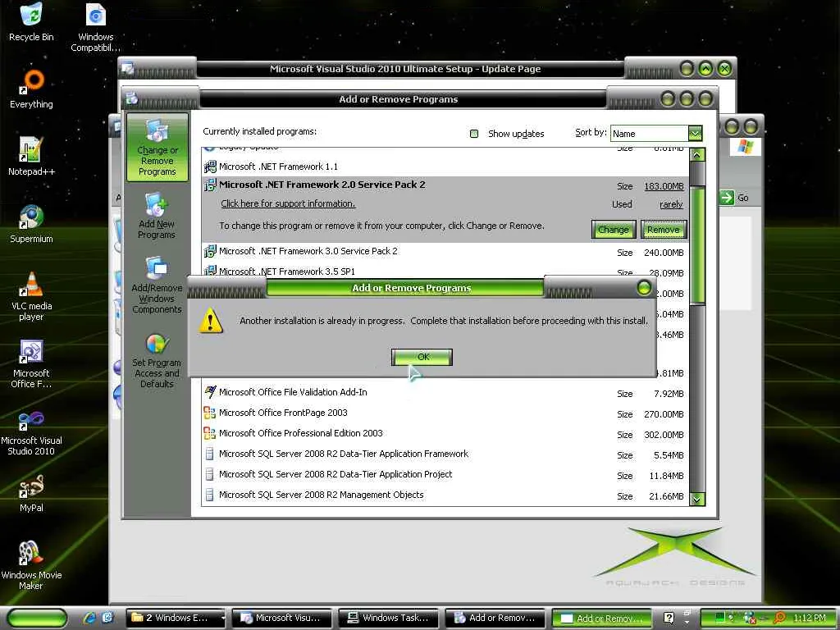Open Microsoft Office FrontPage desktop shortcut
Screen dimensions: 840x630
pos(31,363)
